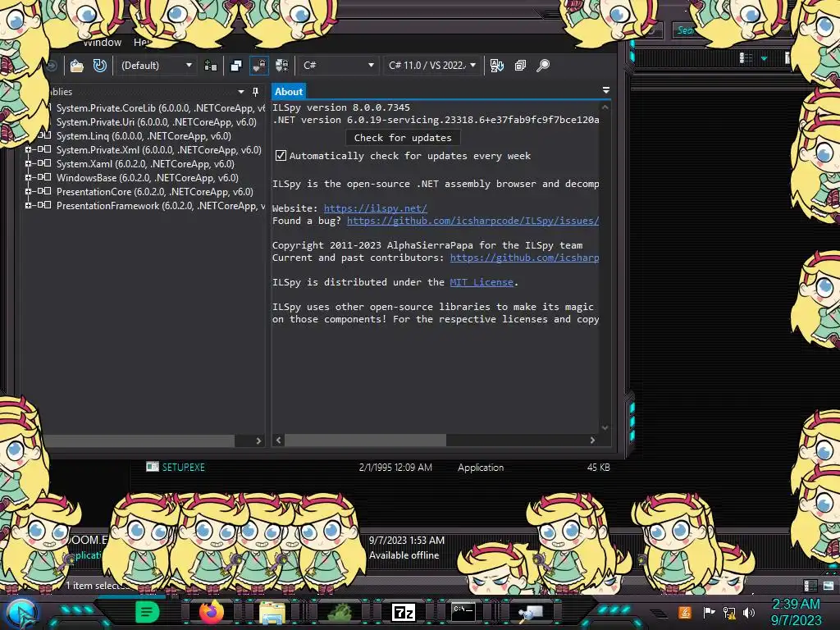The image size is (840, 630).
Task: Open search with magnifier icon in toolbar
Action: pyautogui.click(x=543, y=66)
